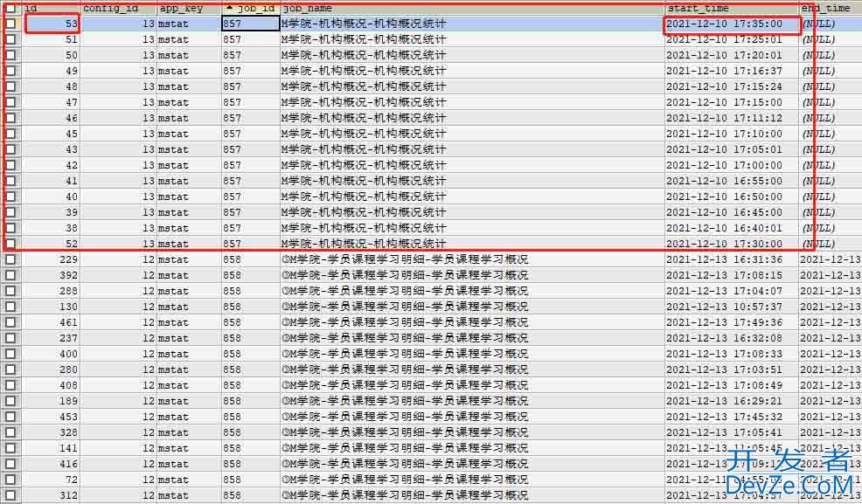Check the checkbox for row id 229
Image resolution: width=862 pixels, height=504 pixels.
(10, 259)
